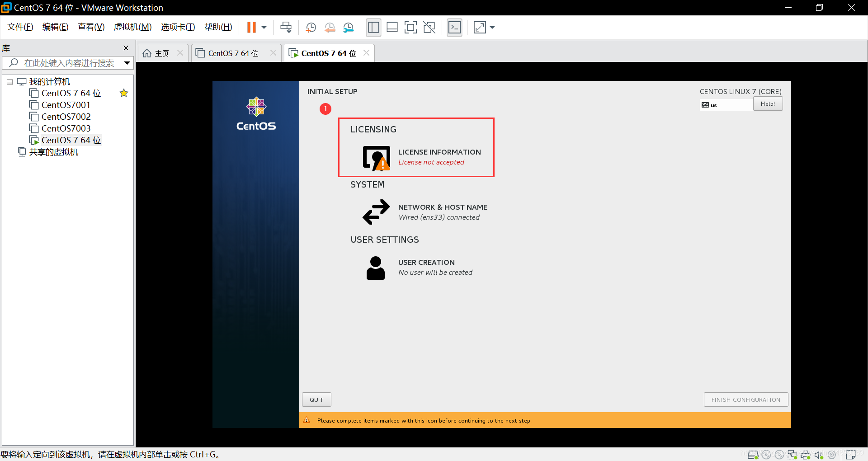The height and width of the screenshot is (461, 868).
Task: Select CentOS7002 in the library
Action: tap(66, 117)
